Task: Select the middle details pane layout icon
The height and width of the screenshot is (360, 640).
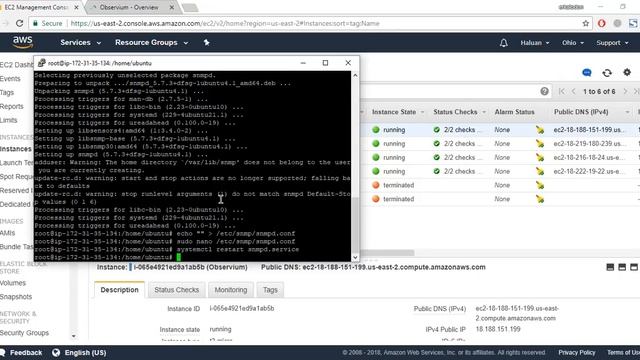Action: (x=622, y=267)
